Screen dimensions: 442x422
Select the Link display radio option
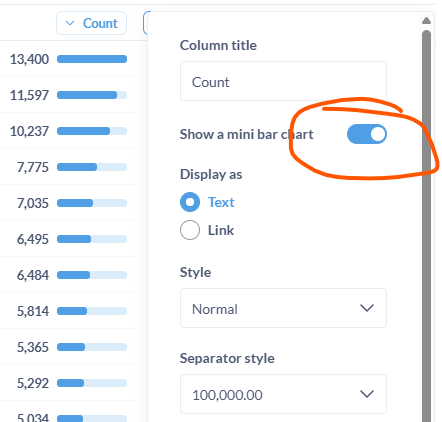(190, 230)
